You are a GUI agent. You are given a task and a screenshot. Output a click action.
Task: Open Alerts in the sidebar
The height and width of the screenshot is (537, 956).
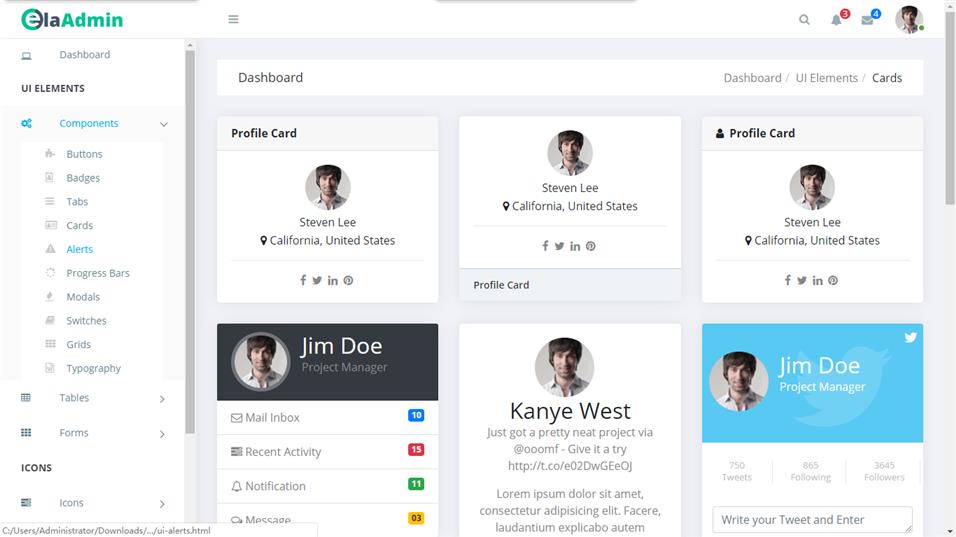[80, 249]
